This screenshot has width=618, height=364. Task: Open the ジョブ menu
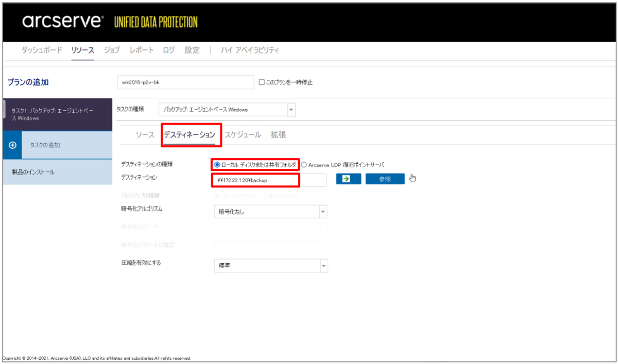112,50
